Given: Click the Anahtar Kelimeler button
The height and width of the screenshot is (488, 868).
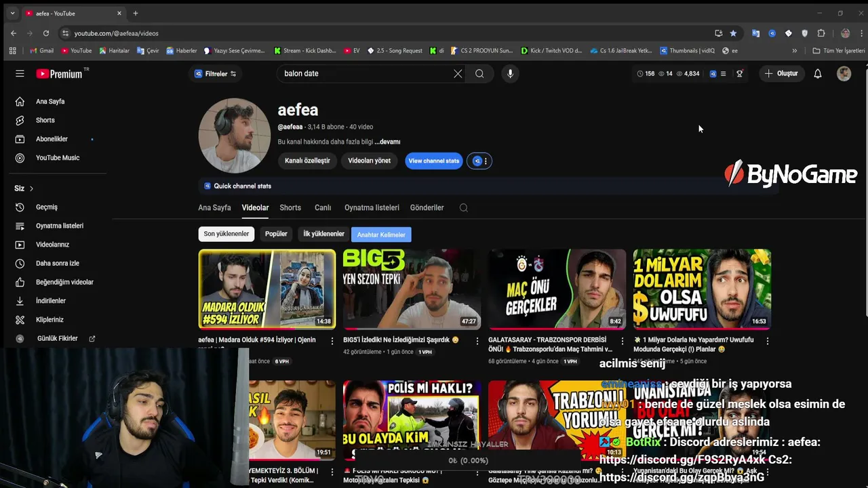Looking at the screenshot, I should 381,235.
